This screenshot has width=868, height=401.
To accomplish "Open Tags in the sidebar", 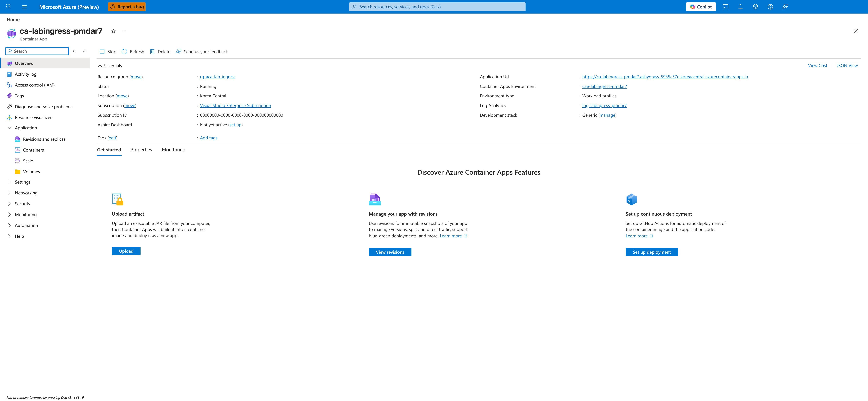I will point(45,96).
